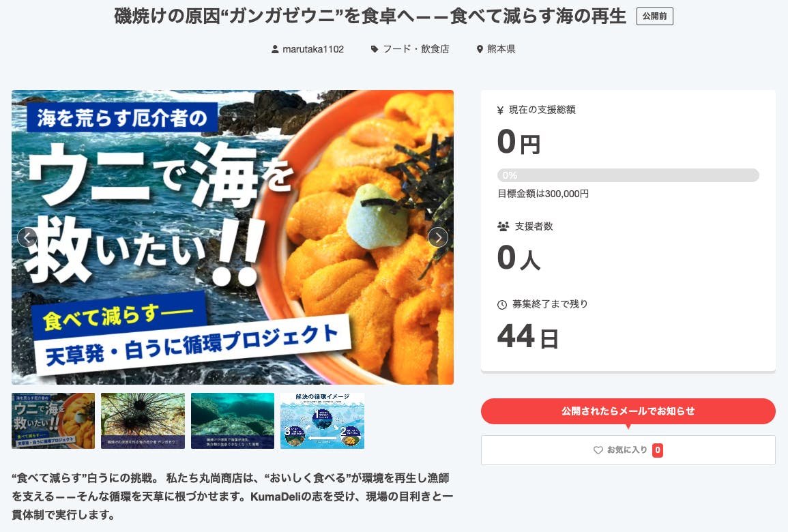This screenshot has width=788, height=532.
Task: Click the location pin icon beside 熊本県
Action: [480, 49]
